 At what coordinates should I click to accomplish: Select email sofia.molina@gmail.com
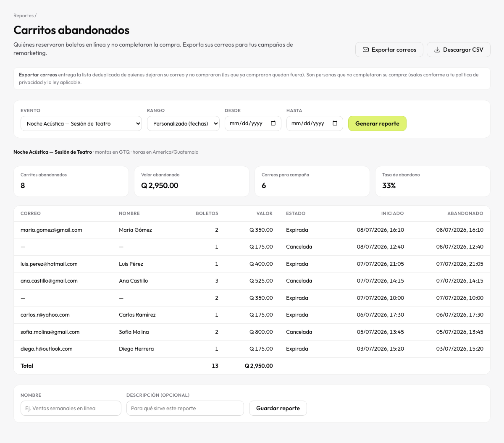[50, 332]
